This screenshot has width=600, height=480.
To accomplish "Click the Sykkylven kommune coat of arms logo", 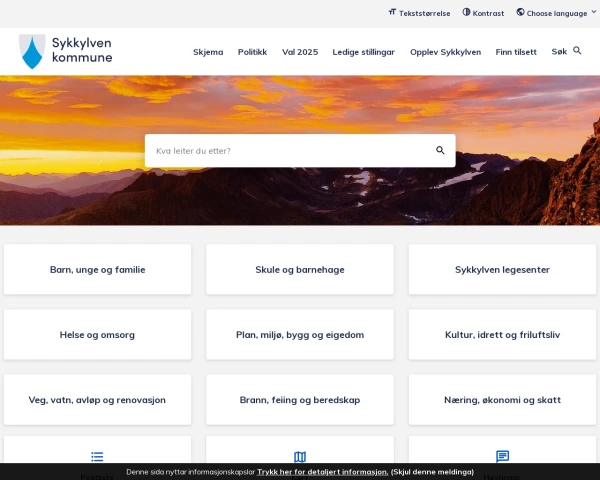I will coord(32,51).
